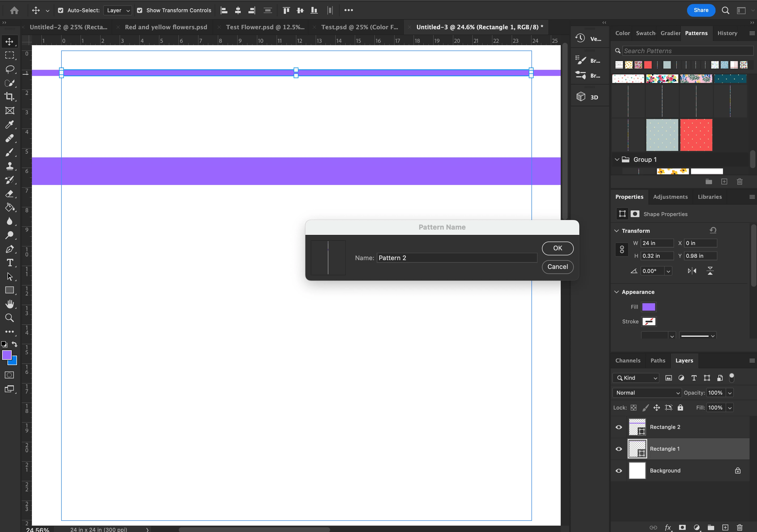Screen dimensions: 757x532
Task: Disable Show Transform Controls checkbox
Action: [140, 10]
